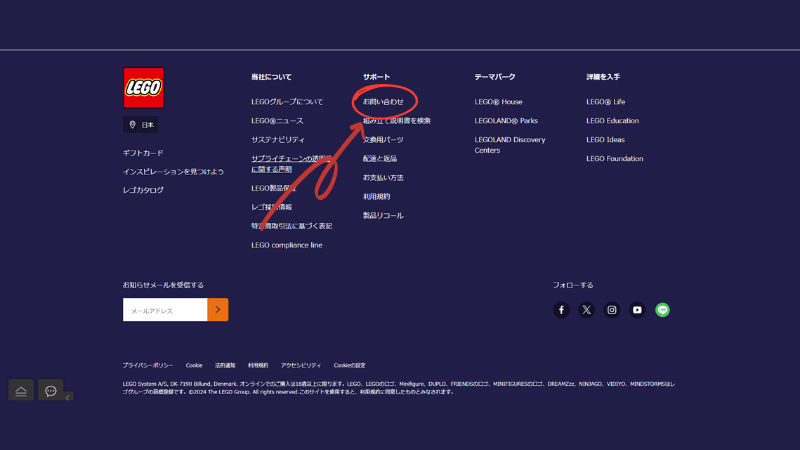800x450 pixels.
Task: Open the 日本 region selector
Action: click(140, 124)
